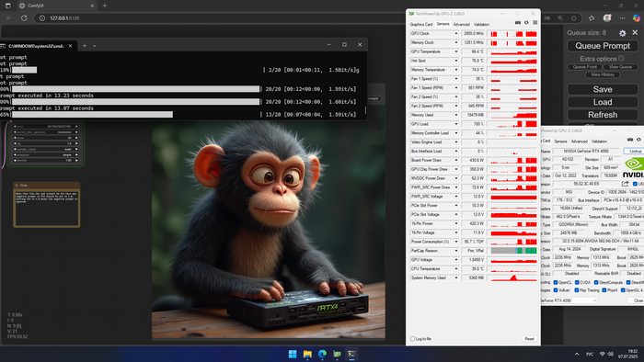Open browser tab actions menu icon
The image size is (644, 362).
click(x=7, y=6)
